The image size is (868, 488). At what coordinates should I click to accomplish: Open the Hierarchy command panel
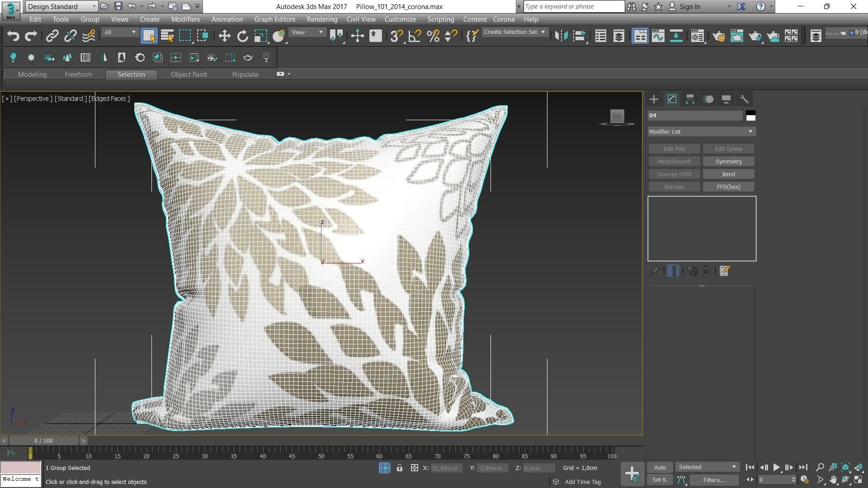pyautogui.click(x=690, y=99)
